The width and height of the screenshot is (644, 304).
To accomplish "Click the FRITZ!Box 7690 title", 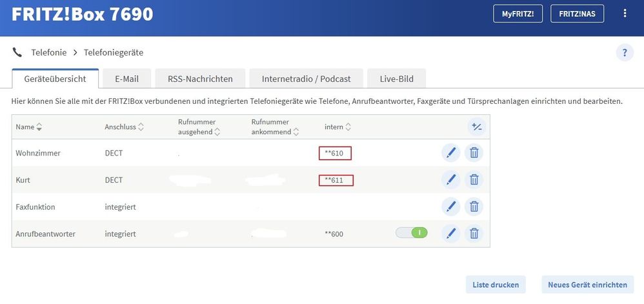I will tap(82, 14).
